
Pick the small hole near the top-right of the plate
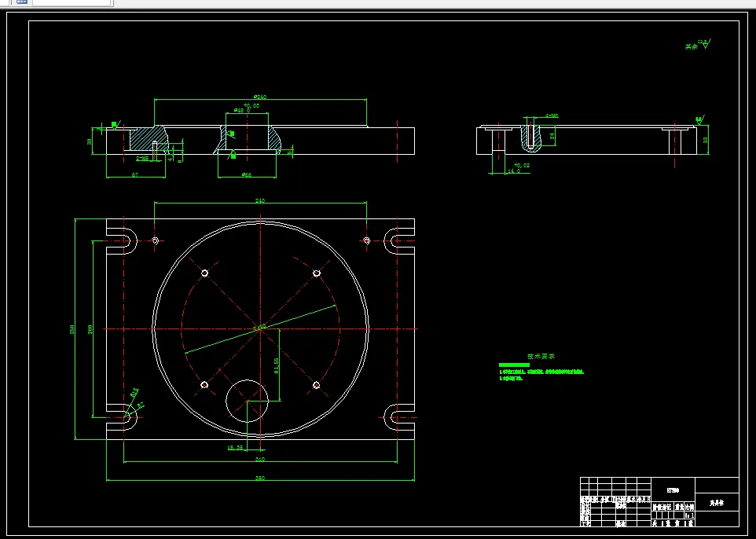(366, 240)
